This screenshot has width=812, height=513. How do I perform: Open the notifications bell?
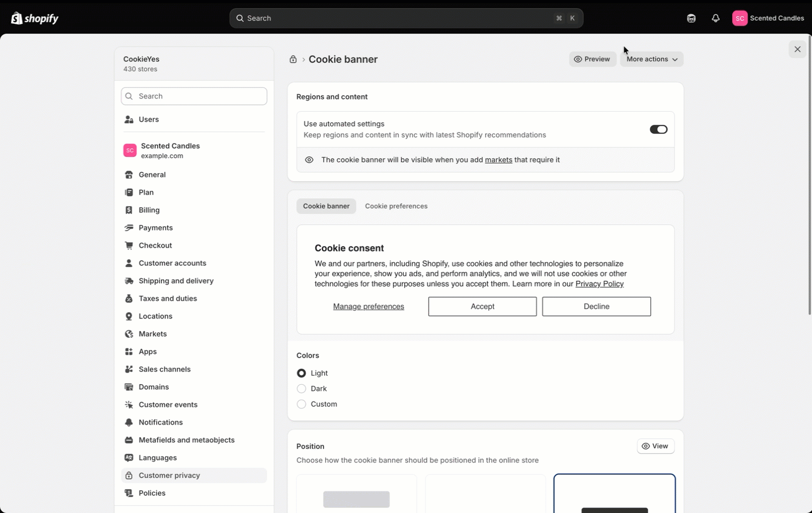pyautogui.click(x=715, y=18)
